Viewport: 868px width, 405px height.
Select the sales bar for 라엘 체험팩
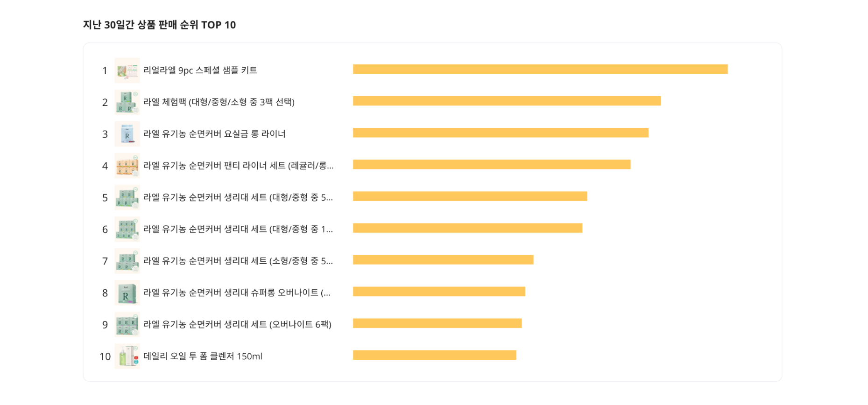[x=507, y=101]
